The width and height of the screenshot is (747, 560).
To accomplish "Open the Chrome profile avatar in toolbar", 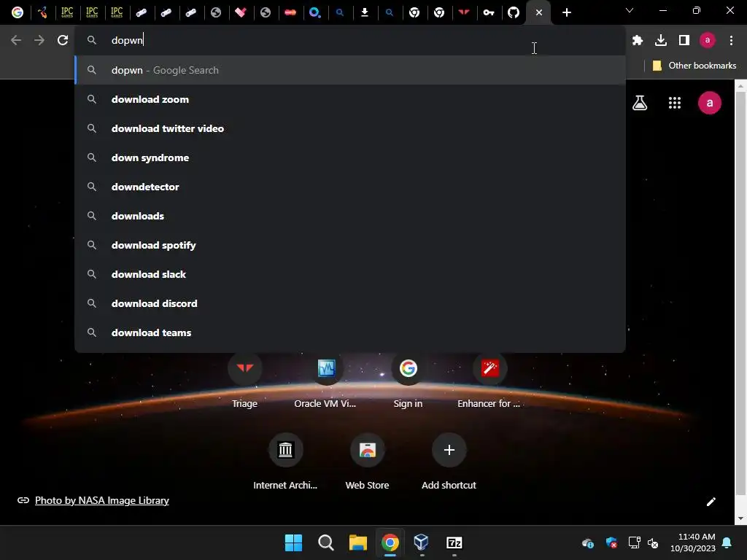I will click(708, 40).
